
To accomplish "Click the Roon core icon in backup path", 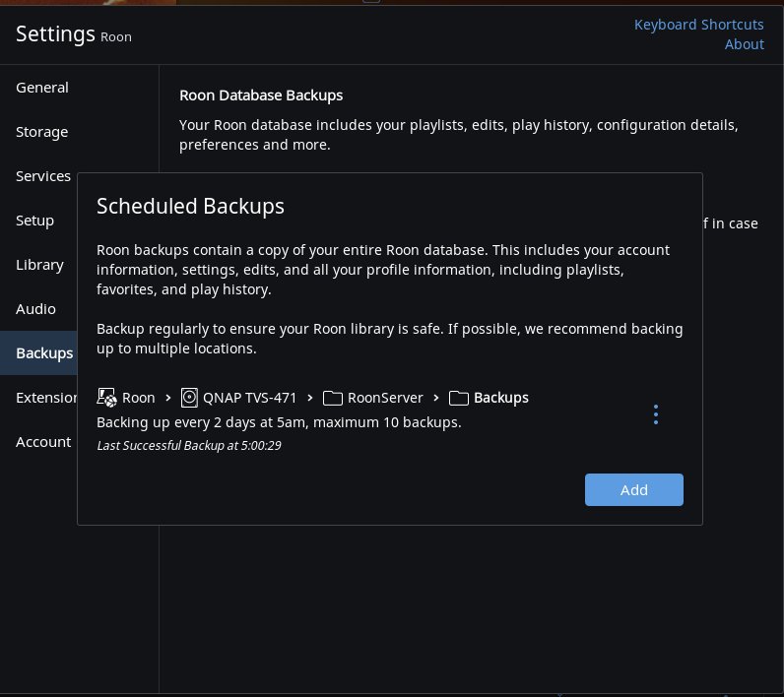I will [x=106, y=398].
